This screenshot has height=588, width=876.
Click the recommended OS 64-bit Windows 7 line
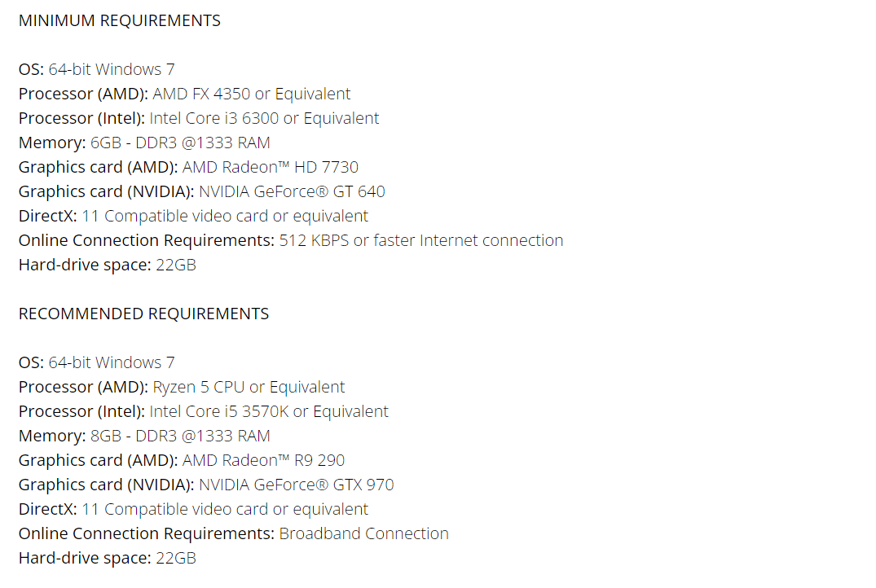click(97, 362)
